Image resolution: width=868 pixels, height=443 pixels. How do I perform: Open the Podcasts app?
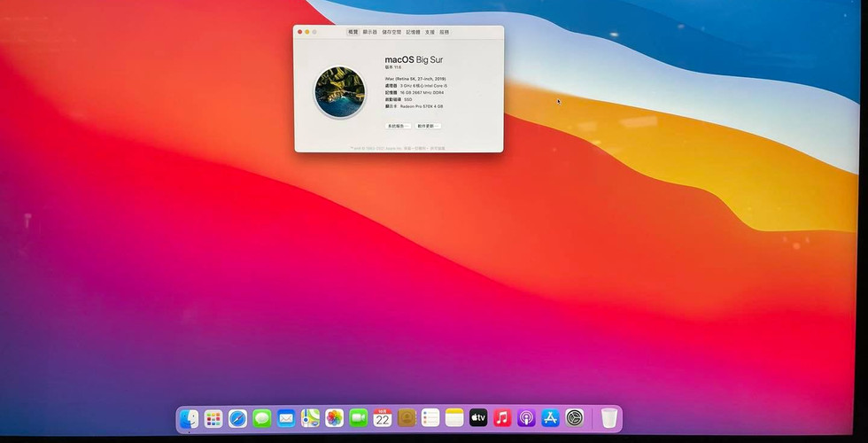(x=526, y=417)
